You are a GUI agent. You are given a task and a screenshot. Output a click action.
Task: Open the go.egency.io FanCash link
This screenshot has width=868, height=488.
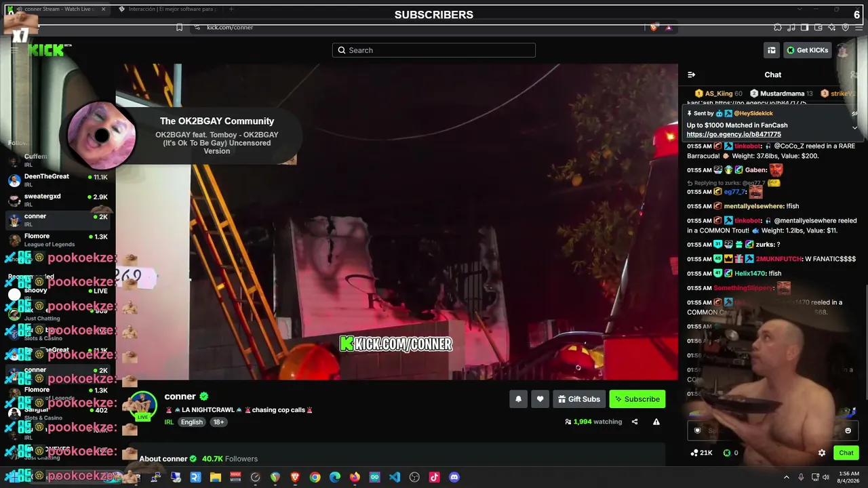point(734,134)
